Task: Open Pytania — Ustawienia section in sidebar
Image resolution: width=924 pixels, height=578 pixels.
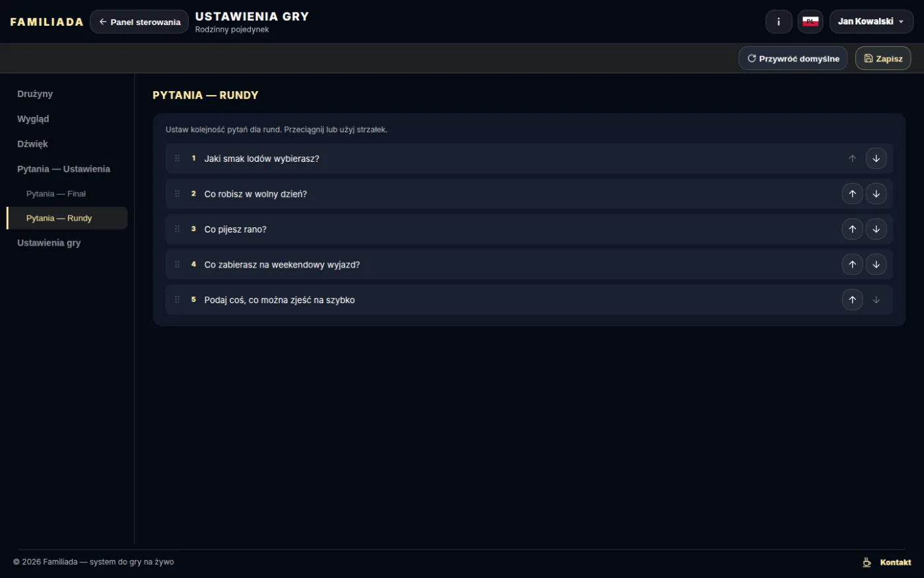Action: tap(63, 169)
